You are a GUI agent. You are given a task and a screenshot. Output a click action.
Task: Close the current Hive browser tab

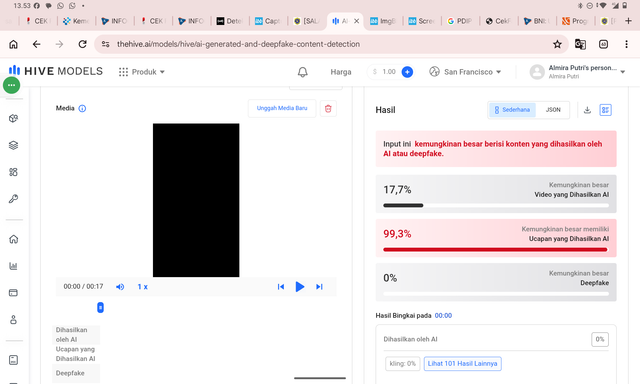coord(356,21)
